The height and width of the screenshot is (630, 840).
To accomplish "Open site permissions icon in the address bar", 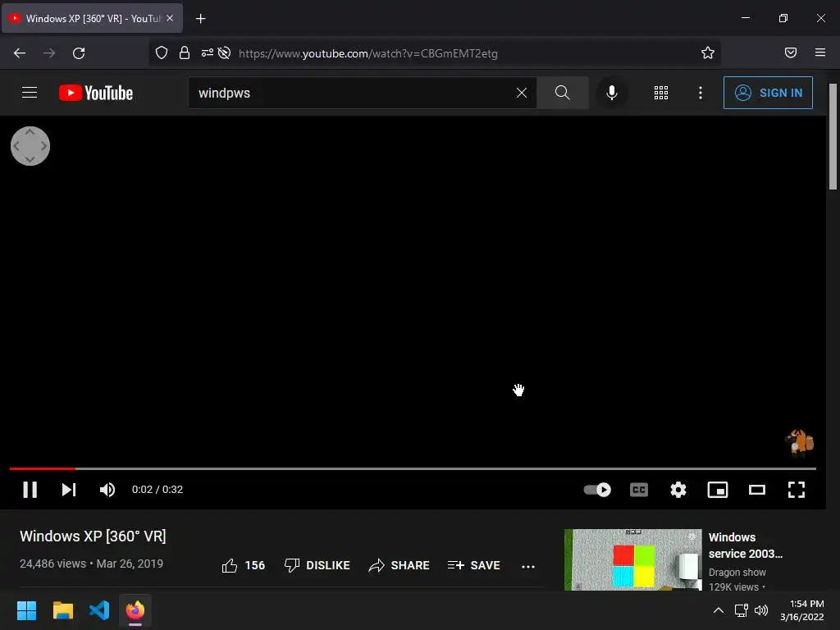I will [208, 52].
